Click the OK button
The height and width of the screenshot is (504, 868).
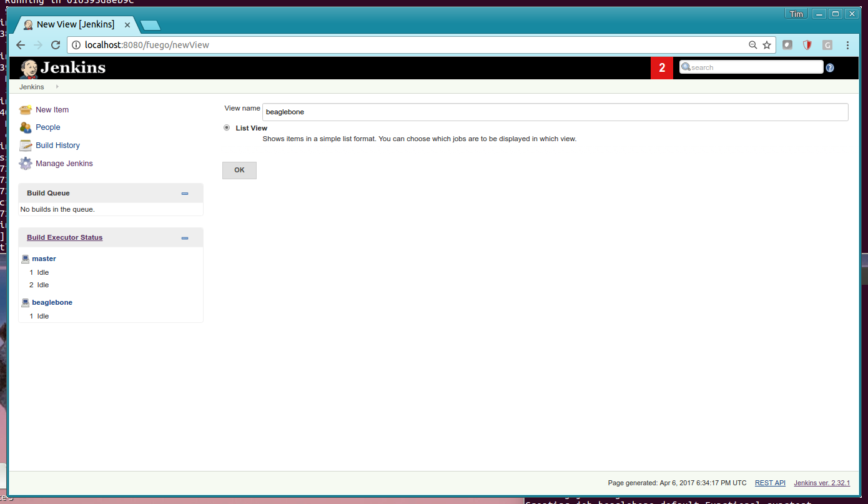point(239,170)
